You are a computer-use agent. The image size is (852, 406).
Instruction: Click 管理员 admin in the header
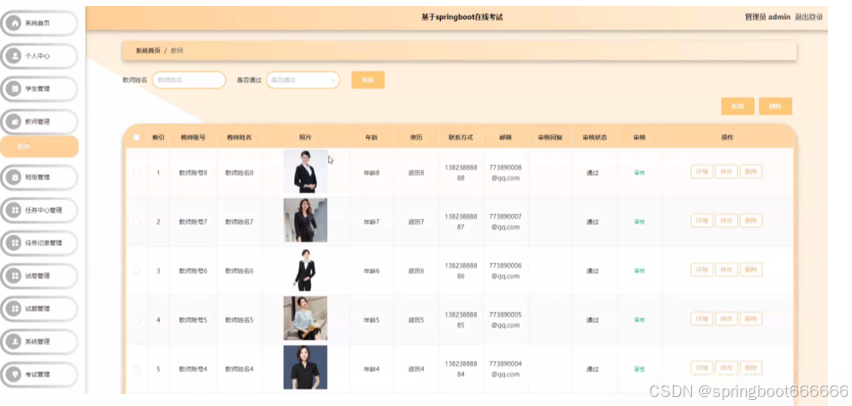767,17
